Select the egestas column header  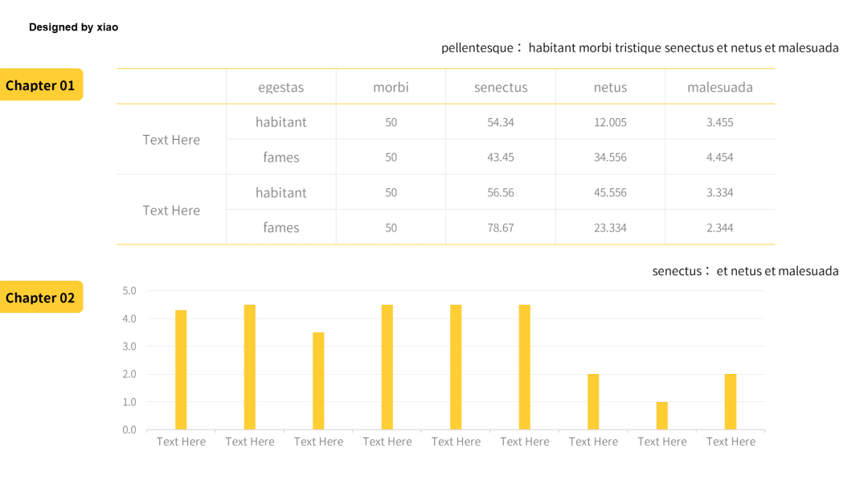280,87
